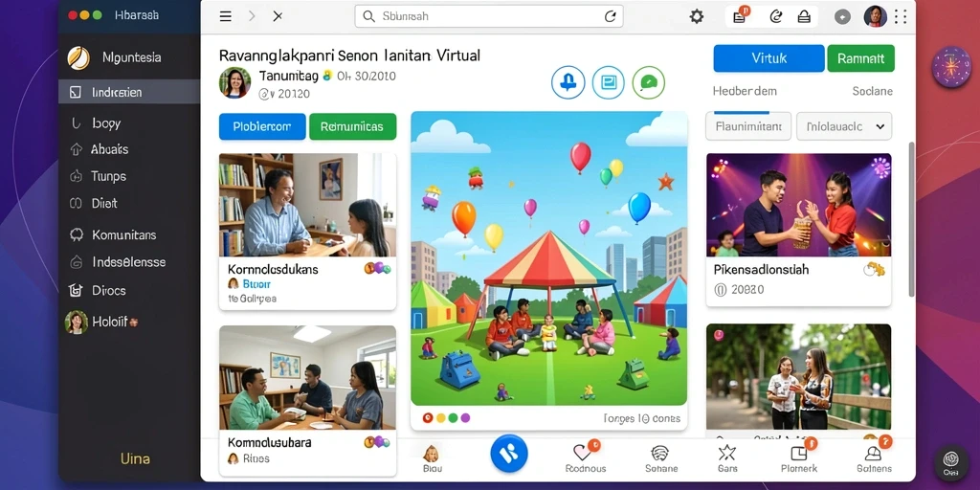Click the purple color dot under main image
Image resolution: width=980 pixels, height=490 pixels.
[x=465, y=418]
